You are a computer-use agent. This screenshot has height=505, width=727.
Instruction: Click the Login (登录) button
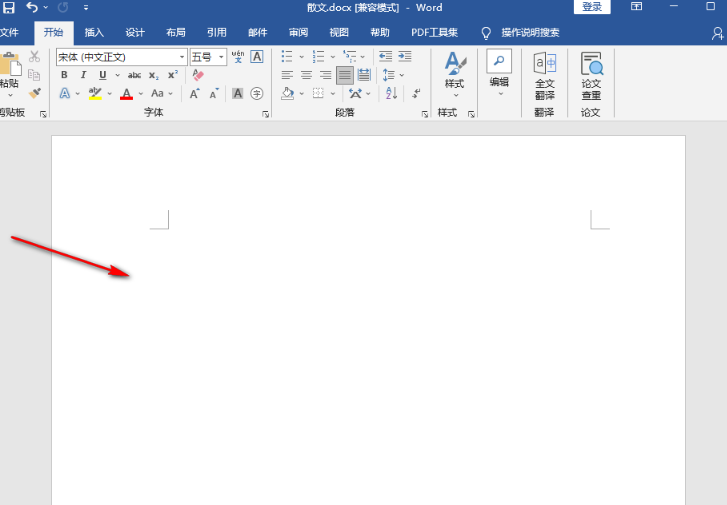592,7
